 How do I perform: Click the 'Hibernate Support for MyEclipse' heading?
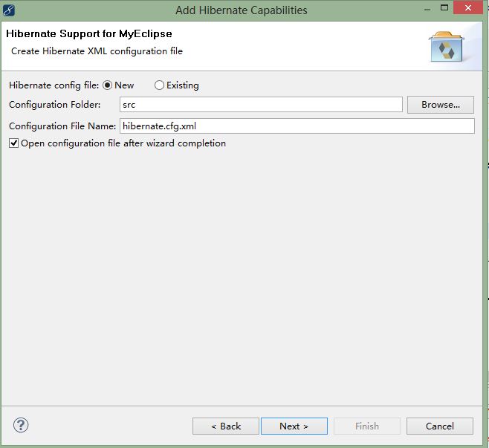click(x=89, y=33)
